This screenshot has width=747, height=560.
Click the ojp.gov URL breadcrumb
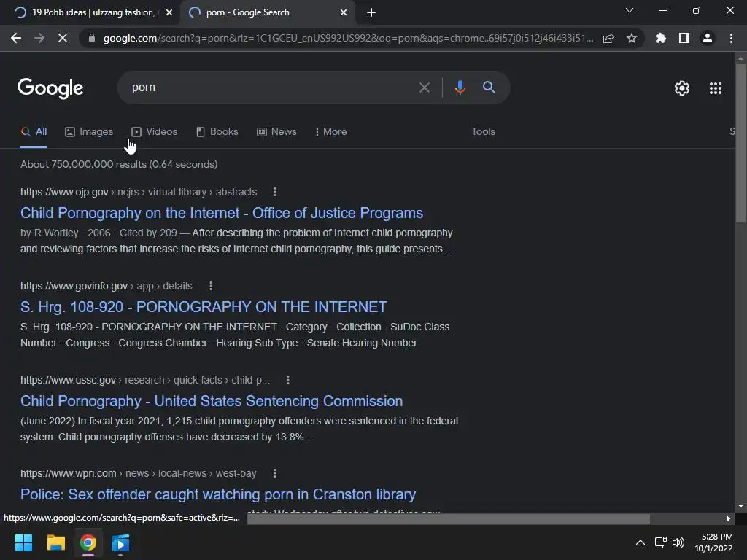pos(139,192)
